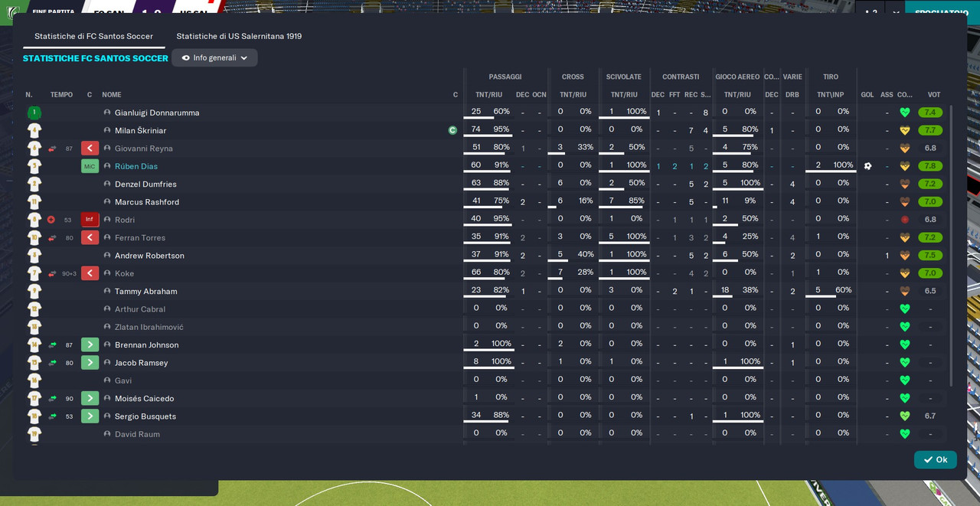The height and width of the screenshot is (506, 980).
Task: Click the STATISTICHE FC SANTOS SOCCER heading
Action: click(96, 58)
